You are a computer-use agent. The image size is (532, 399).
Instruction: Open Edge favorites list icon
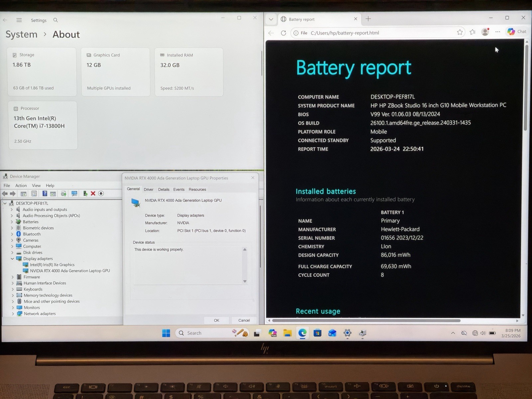tap(472, 32)
